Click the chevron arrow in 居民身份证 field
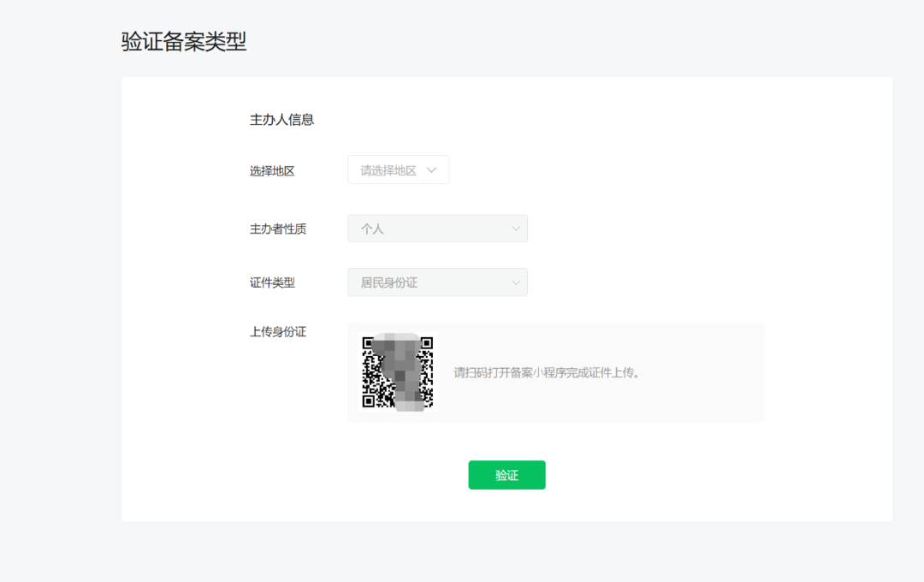 coord(516,283)
